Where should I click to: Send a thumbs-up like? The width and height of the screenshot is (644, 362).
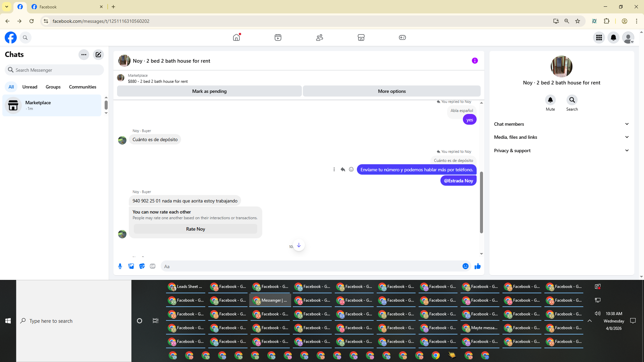[x=478, y=266]
